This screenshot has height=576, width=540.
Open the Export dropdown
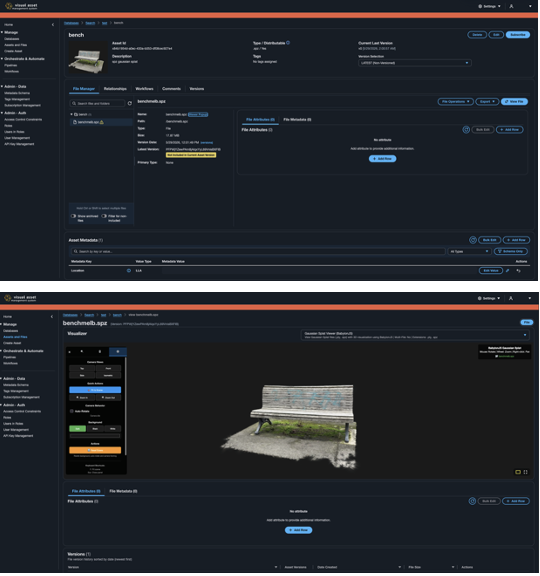(x=487, y=101)
